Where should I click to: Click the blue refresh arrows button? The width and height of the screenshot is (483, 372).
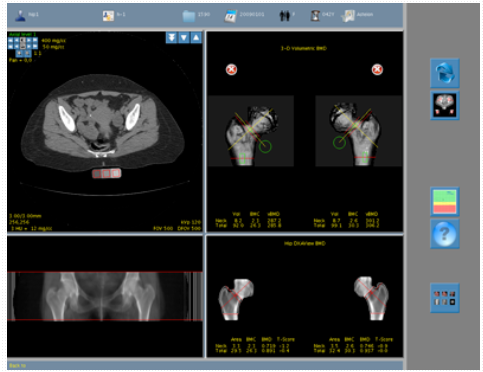445,73
